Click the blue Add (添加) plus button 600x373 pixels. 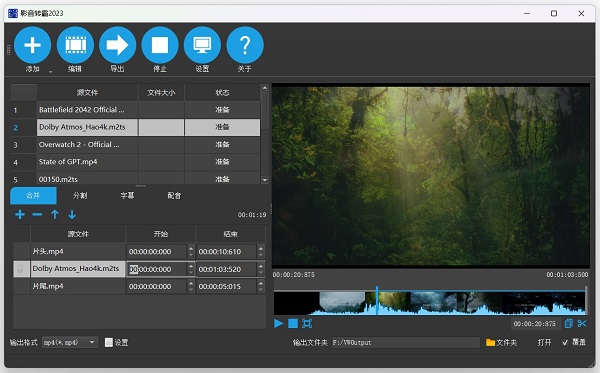click(33, 45)
